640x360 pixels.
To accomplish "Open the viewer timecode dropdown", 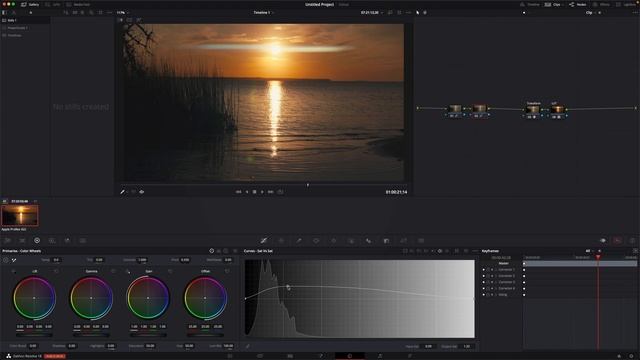I will coord(371,13).
